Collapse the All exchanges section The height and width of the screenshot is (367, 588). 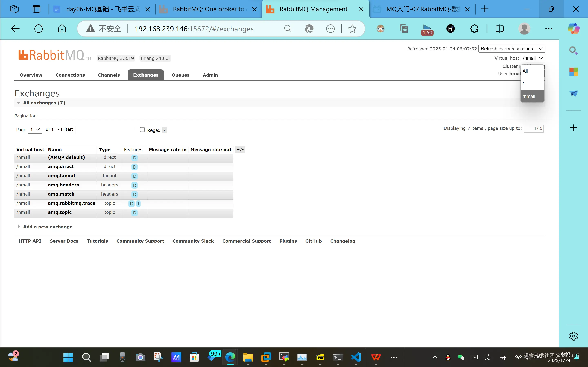(44, 103)
